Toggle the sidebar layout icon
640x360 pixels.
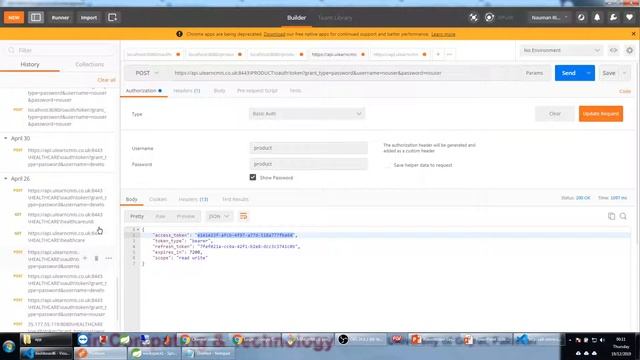(36, 18)
